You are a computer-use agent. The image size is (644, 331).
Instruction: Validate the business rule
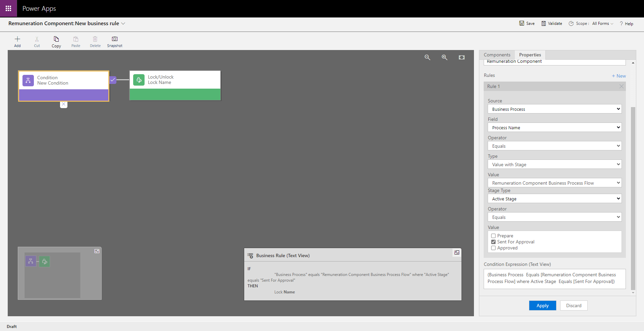point(552,23)
